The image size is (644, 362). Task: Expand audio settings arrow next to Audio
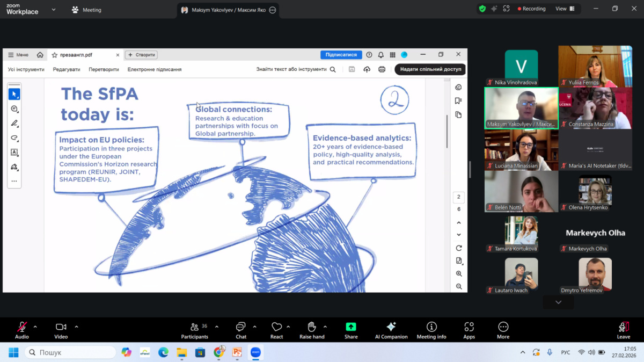(x=35, y=327)
